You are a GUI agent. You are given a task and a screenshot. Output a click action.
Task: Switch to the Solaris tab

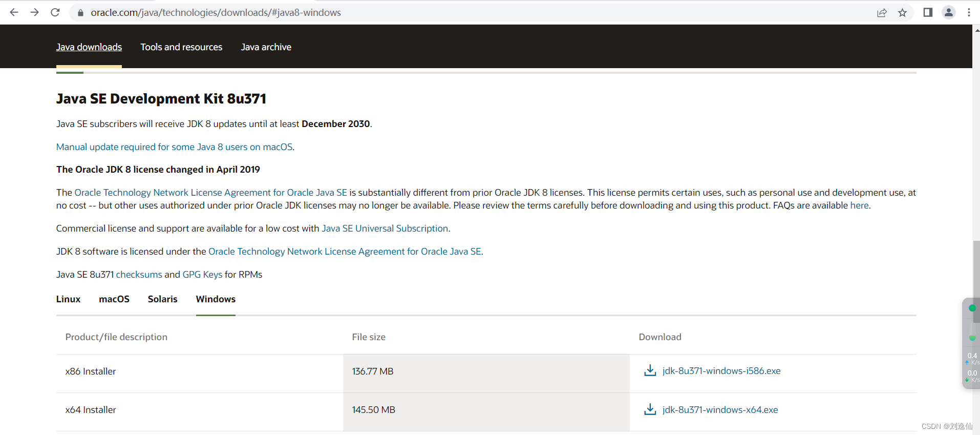163,299
